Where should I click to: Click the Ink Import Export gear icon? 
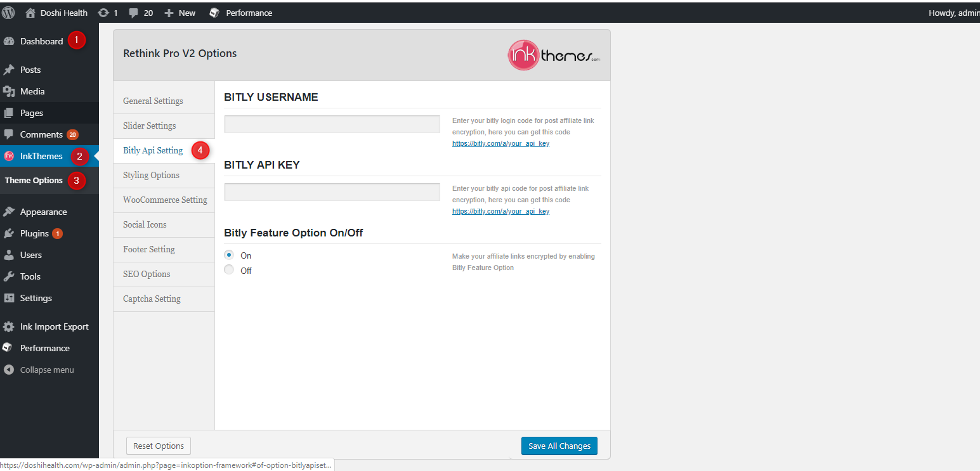coord(9,326)
